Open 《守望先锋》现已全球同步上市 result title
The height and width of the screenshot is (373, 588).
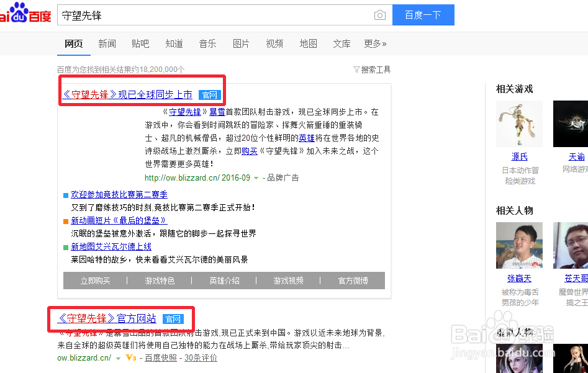click(127, 94)
